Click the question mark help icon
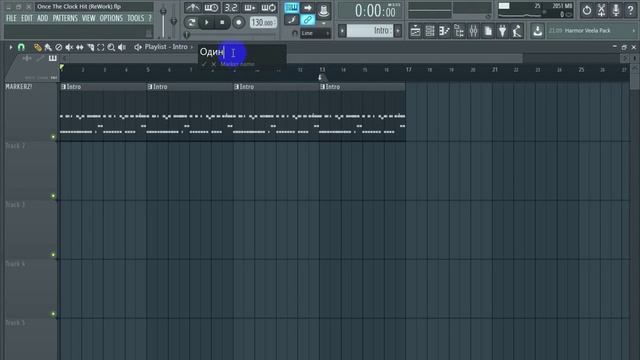The height and width of the screenshot is (360, 640). click(x=630, y=11)
